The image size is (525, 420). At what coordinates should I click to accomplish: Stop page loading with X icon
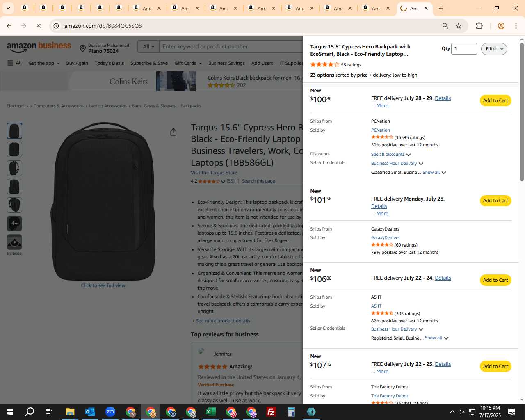[x=38, y=26]
